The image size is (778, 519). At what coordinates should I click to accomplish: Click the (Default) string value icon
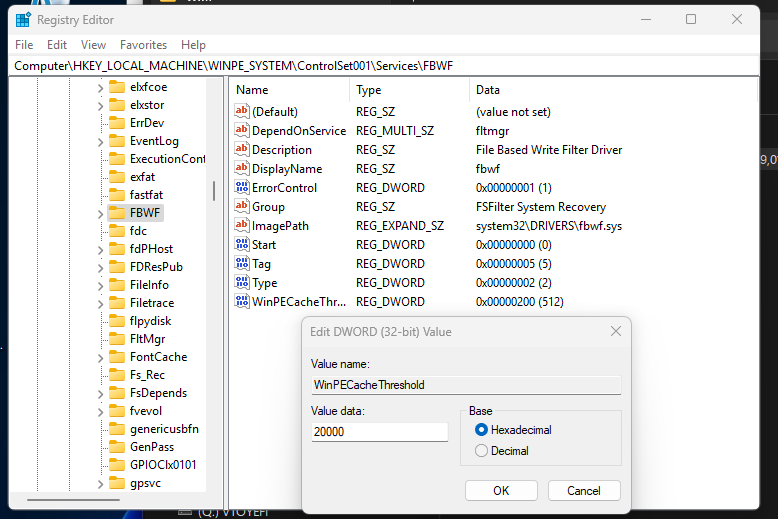pyautogui.click(x=242, y=111)
